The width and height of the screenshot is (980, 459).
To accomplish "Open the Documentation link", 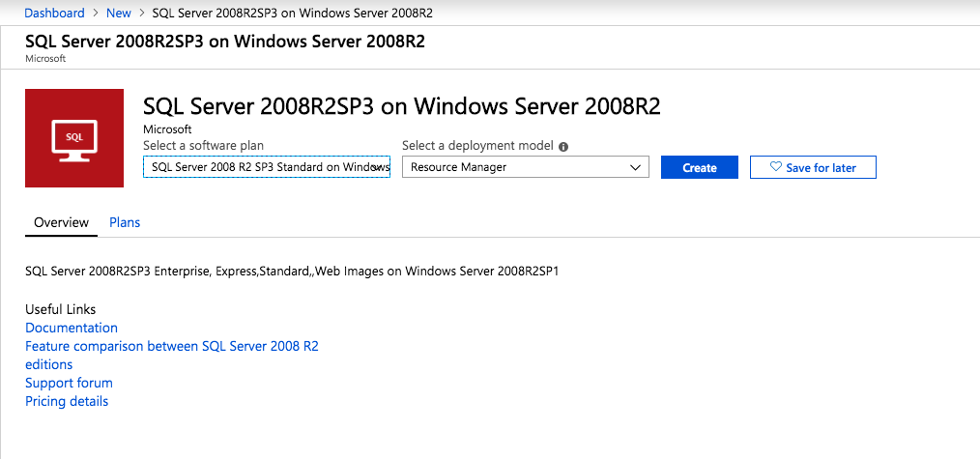I will coord(72,328).
